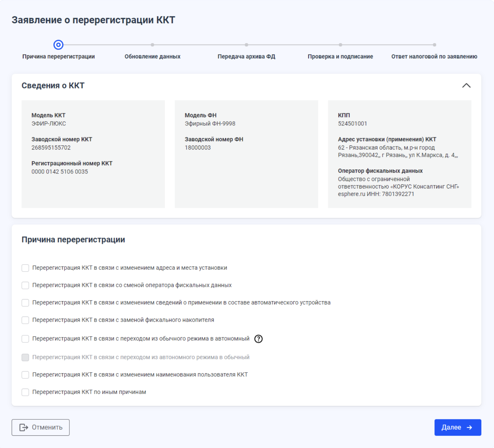
Task: Select checkbox for замена фискального накопителя
Action: pos(25,320)
